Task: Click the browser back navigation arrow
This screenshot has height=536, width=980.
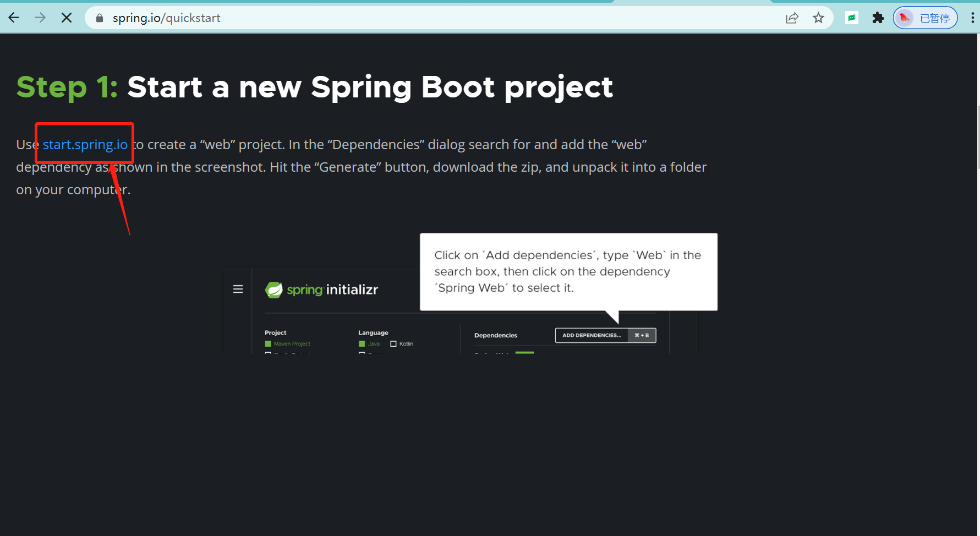Action: [14, 17]
